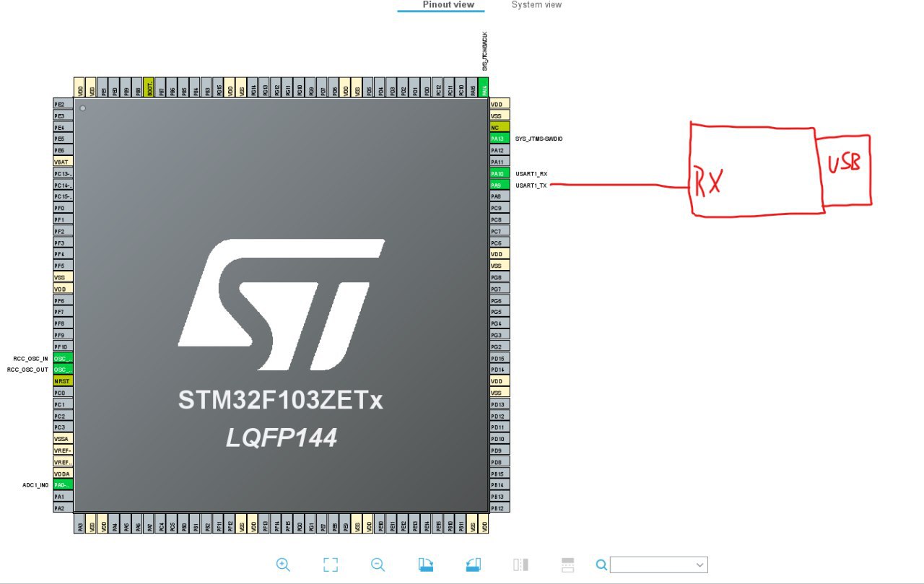Image resolution: width=924 pixels, height=584 pixels.
Task: Open the pin search dropdown arrow
Action: [699, 565]
